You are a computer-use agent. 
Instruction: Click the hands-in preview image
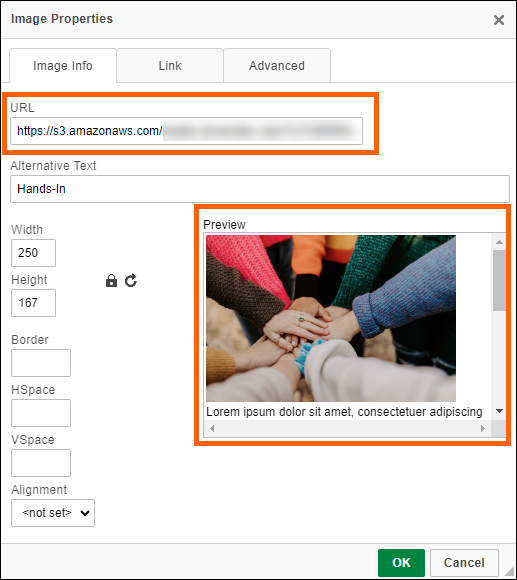pyautogui.click(x=331, y=318)
